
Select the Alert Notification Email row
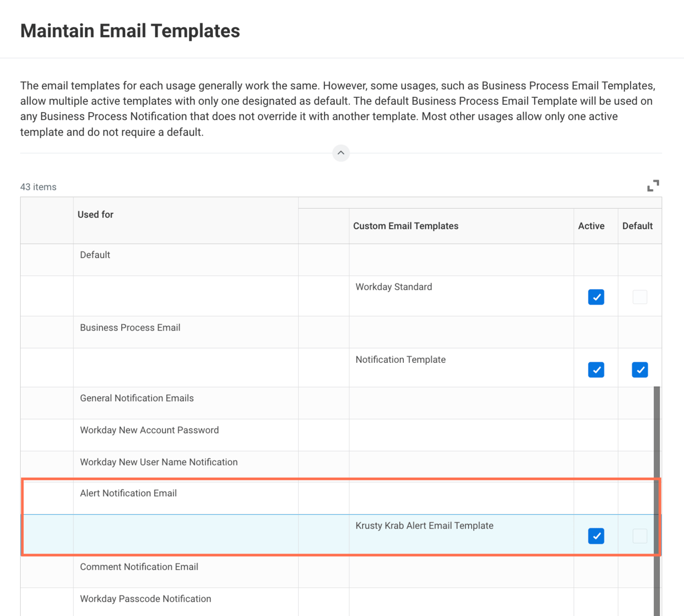128,494
